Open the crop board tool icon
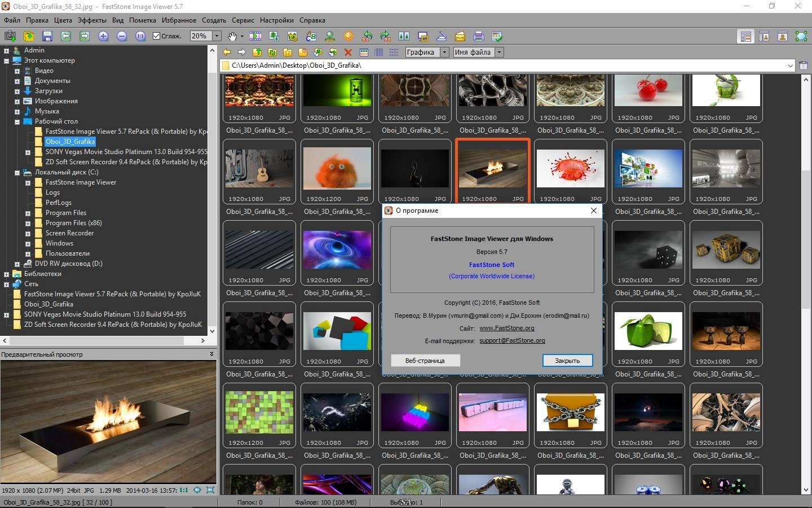The image size is (812, 508). pos(293,36)
